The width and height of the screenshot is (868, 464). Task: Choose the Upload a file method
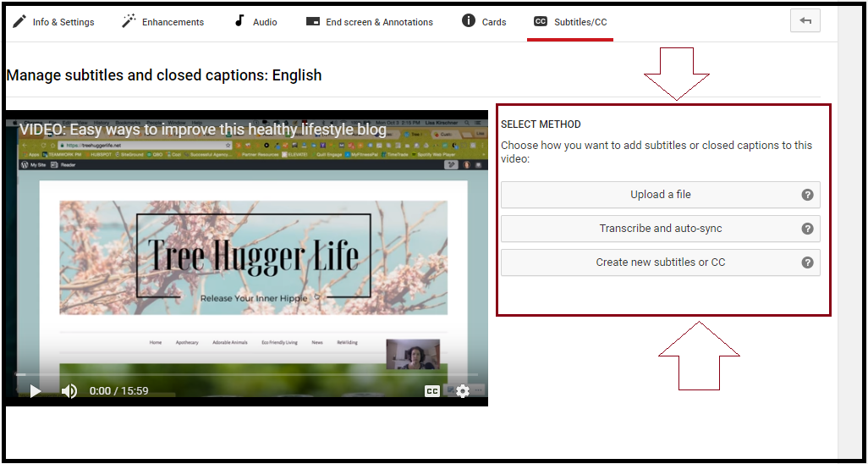pyautogui.click(x=660, y=195)
